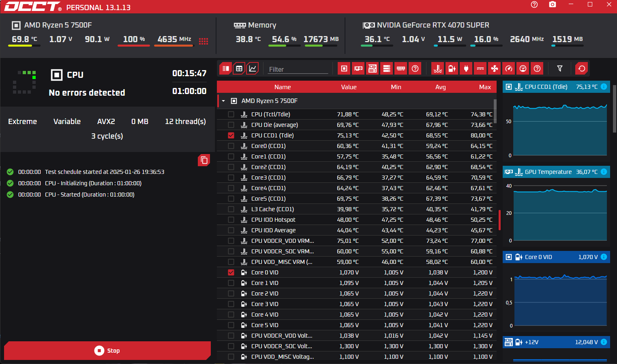Viewport: 617px width, 364px height.
Task: Sort by the Name column header
Action: coord(283,87)
